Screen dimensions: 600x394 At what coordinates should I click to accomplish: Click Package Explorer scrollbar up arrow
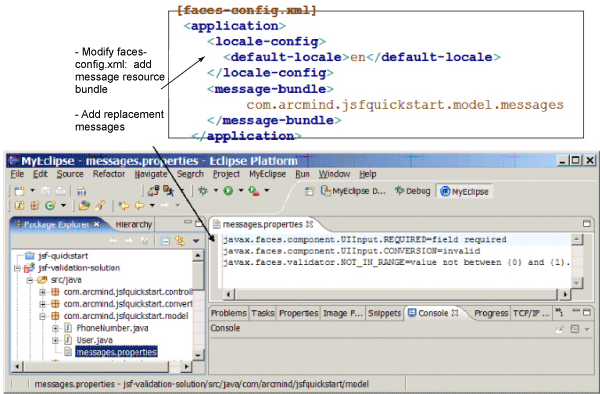[x=197, y=255]
